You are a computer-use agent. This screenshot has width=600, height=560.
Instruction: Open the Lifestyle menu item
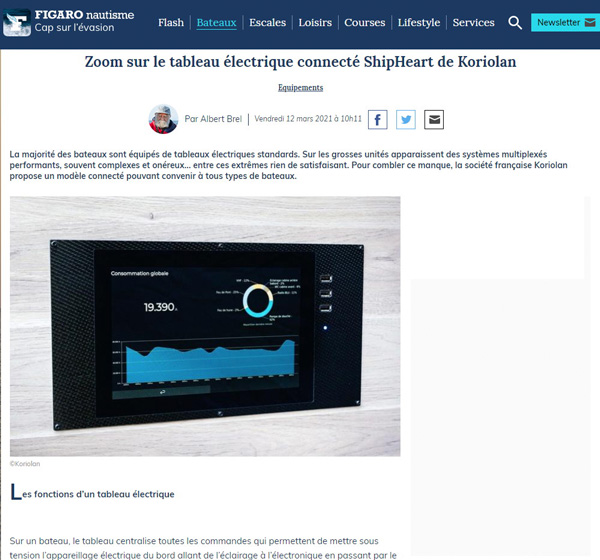tap(418, 22)
